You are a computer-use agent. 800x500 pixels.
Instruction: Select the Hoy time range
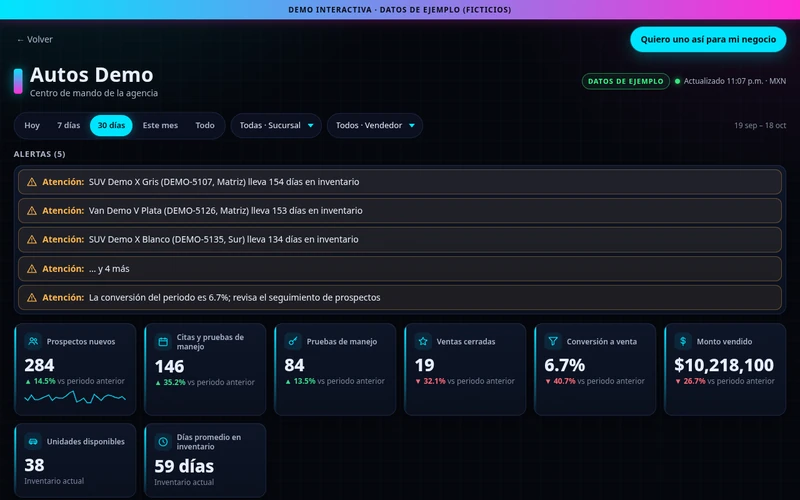(x=32, y=126)
